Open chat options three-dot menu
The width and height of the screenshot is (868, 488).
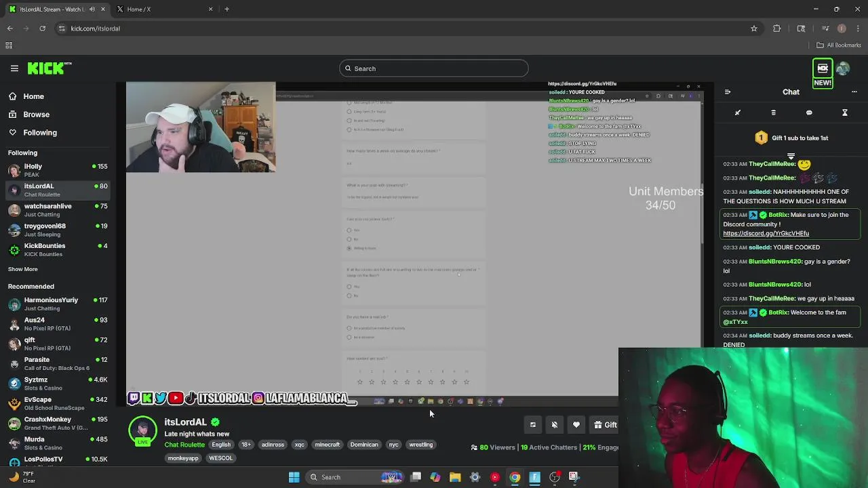point(853,92)
